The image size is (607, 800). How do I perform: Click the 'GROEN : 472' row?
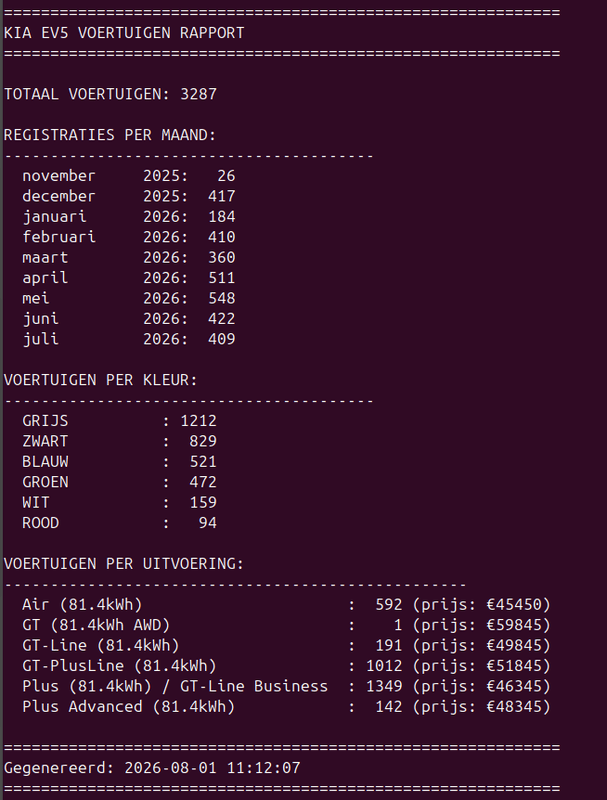click(119, 482)
